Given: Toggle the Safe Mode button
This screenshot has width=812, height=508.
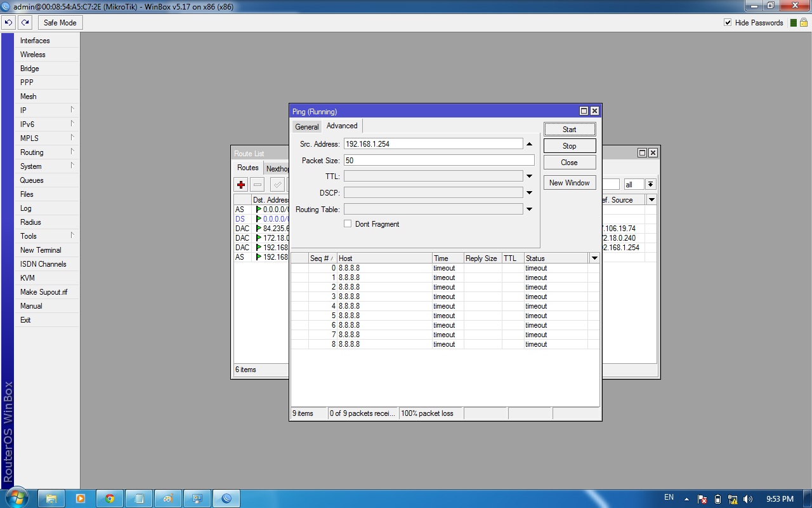Looking at the screenshot, I should (60, 23).
